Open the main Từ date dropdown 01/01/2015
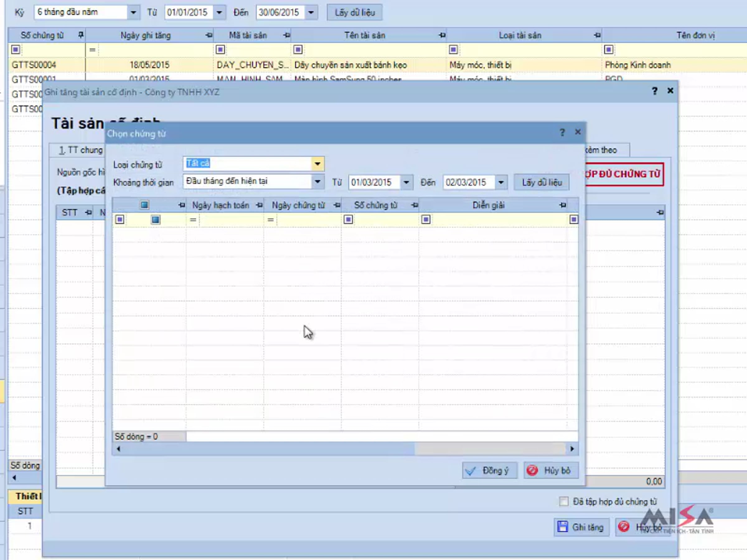 219,12
